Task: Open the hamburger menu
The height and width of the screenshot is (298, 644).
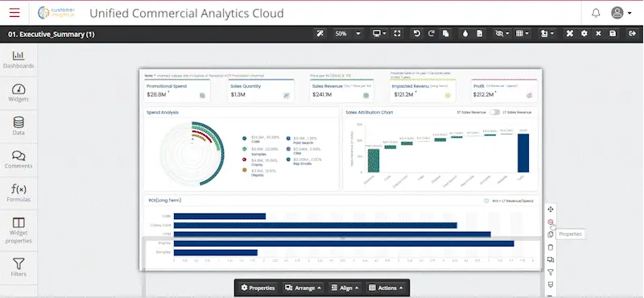Action: 14,13
